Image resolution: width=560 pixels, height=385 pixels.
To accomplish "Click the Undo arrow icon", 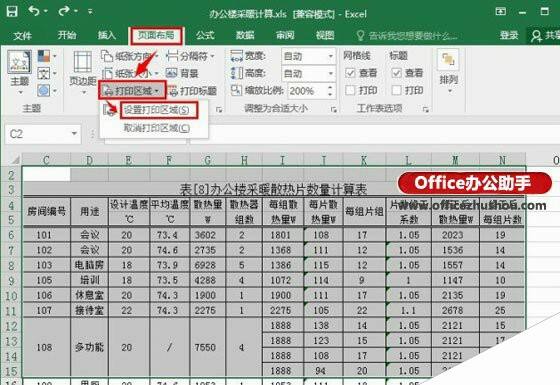I will (x=35, y=11).
